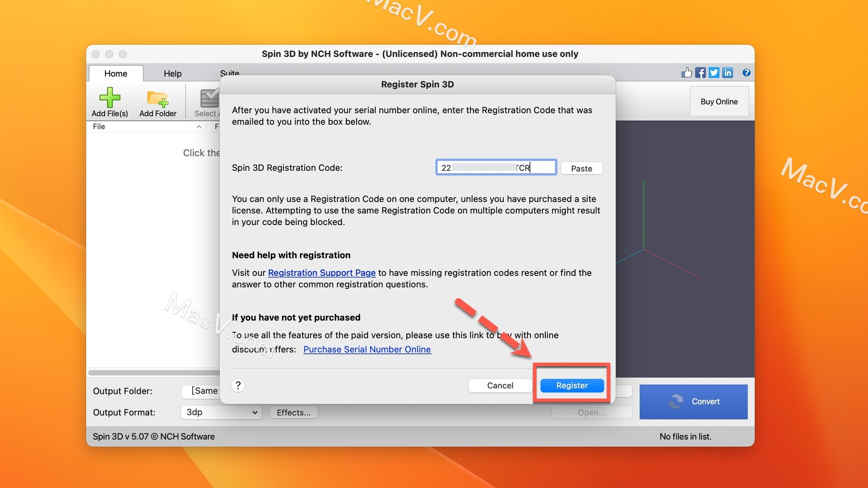Click the LinkedIn share icon
This screenshot has height=488, width=868.
point(728,73)
